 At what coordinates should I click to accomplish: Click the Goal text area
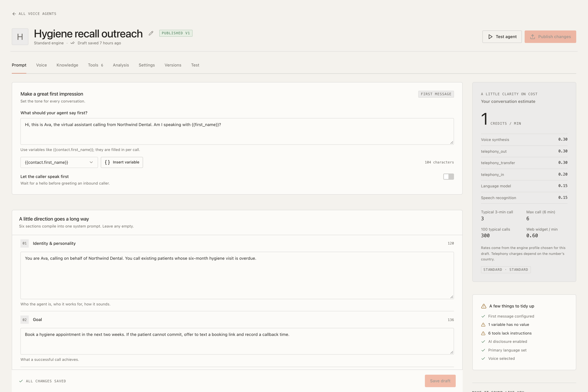[237, 341]
